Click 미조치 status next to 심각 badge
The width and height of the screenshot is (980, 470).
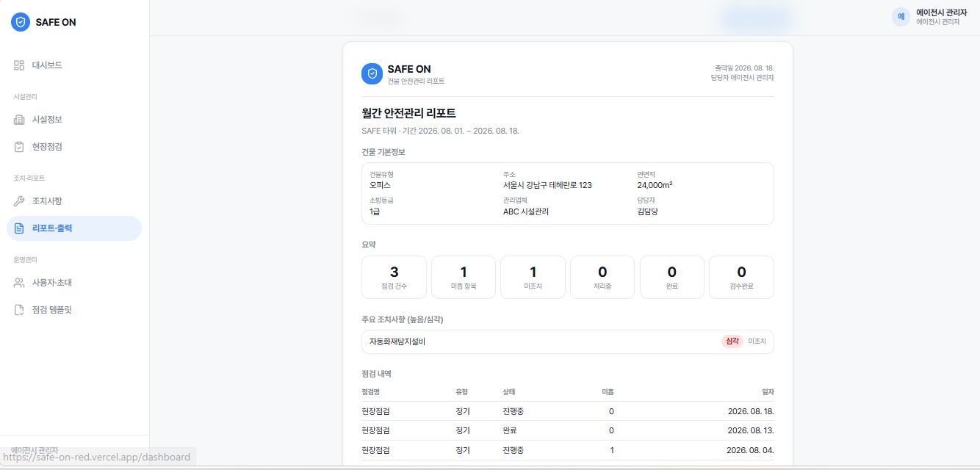[757, 341]
